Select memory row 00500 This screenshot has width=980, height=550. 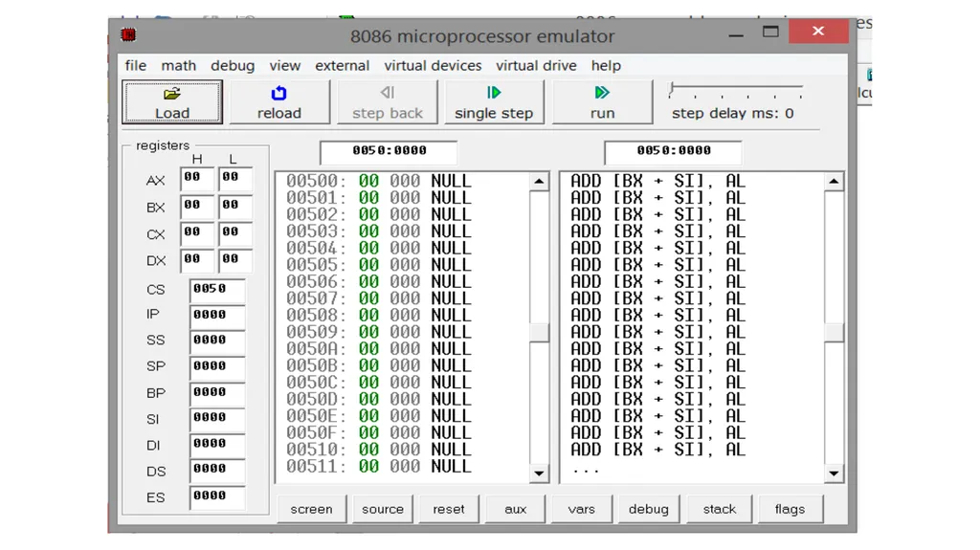379,181
